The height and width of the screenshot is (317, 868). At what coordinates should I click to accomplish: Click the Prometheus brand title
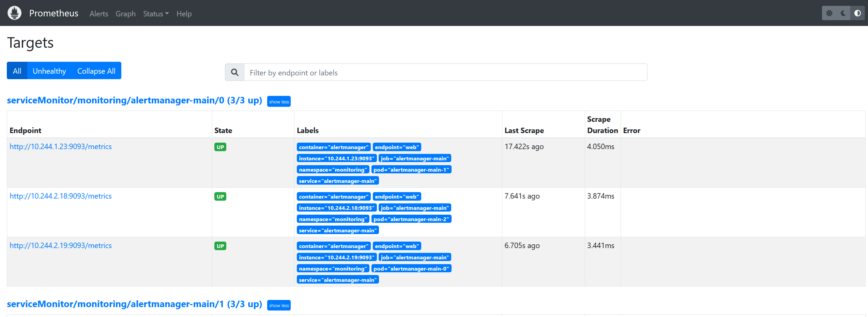[54, 13]
